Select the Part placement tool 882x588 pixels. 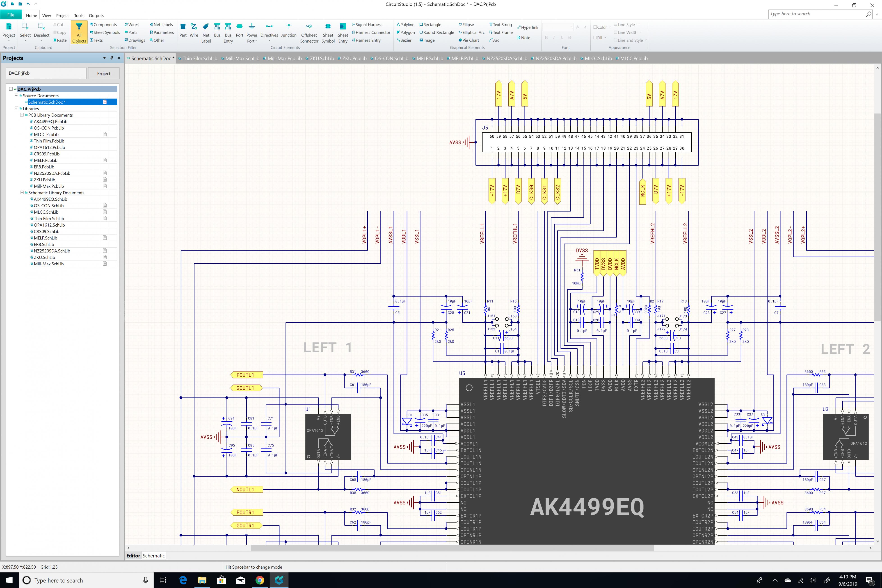pyautogui.click(x=183, y=30)
